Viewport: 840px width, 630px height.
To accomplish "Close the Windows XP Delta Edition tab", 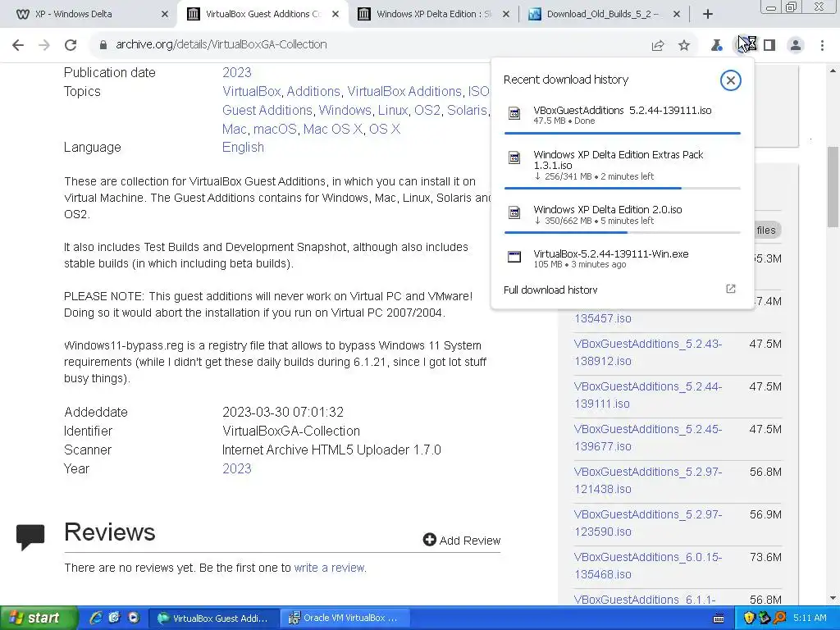I will tap(505, 15).
